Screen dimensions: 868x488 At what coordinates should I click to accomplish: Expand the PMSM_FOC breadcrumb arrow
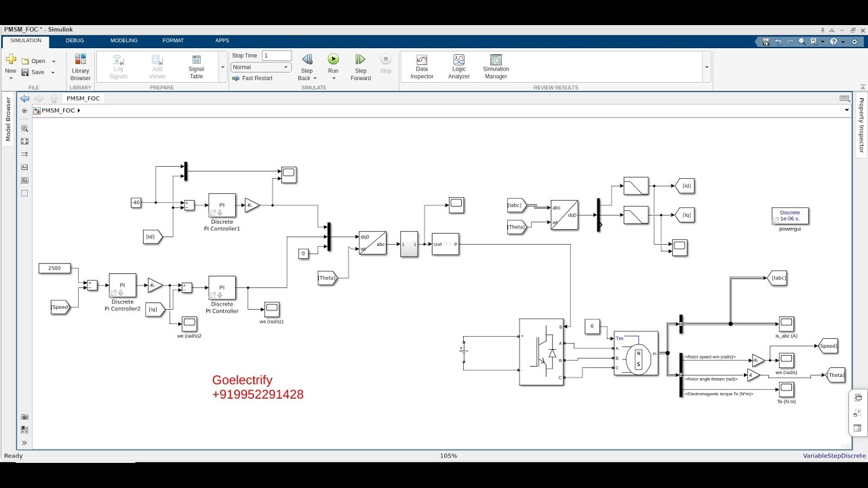click(x=79, y=110)
